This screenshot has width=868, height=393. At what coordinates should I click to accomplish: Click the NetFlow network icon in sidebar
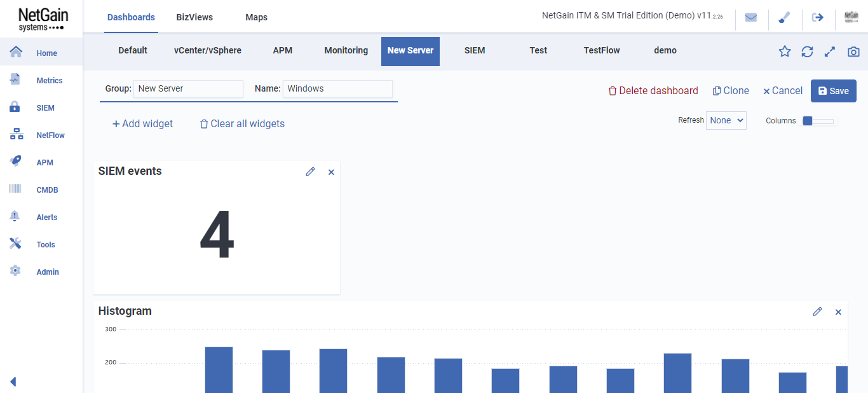17,134
